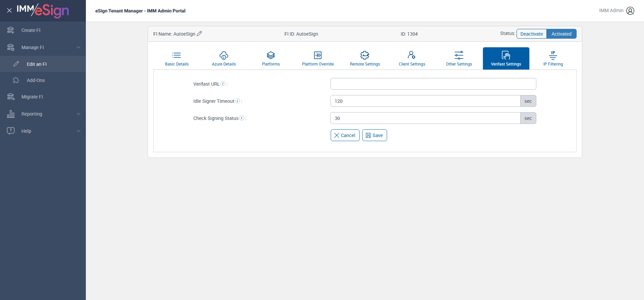The image size is (644, 300).
Task: Go to the Remote Settings tab
Action: [365, 58]
